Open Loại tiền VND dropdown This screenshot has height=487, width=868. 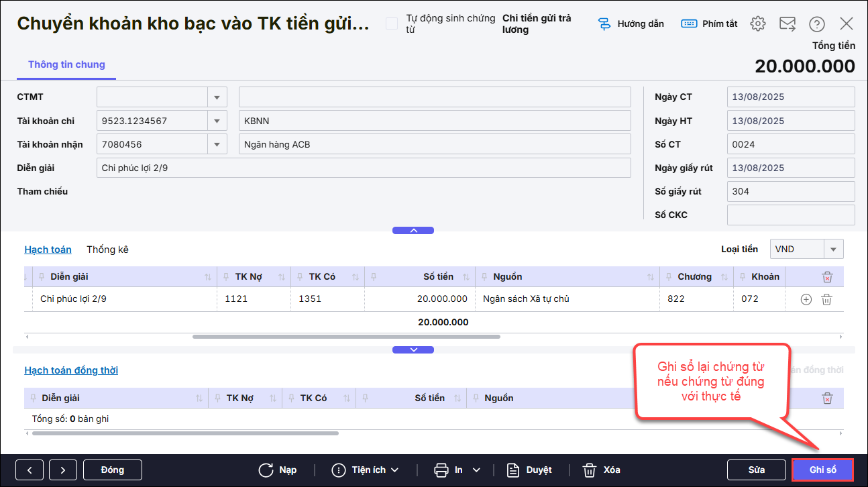tap(833, 250)
